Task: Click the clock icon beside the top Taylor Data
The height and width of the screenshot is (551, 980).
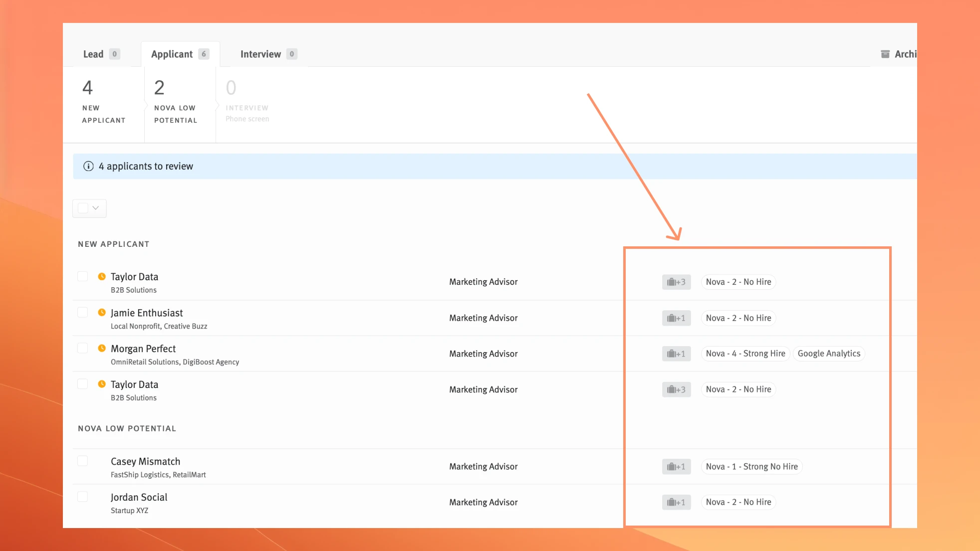Action: [101, 276]
